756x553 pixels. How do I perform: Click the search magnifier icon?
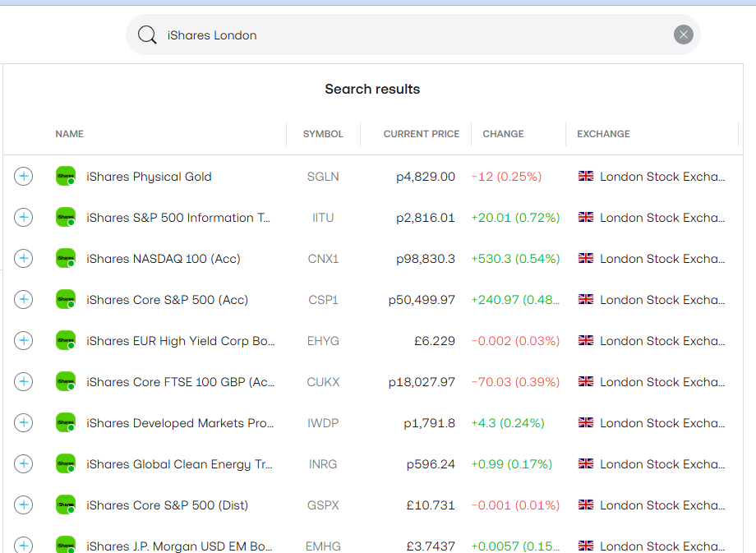[x=147, y=35]
